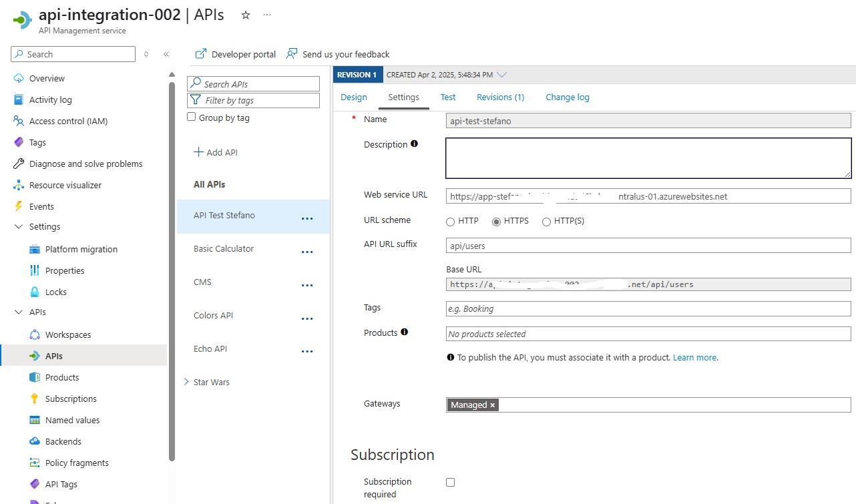Click the Activity log icon
856x504 pixels.
pos(19,99)
